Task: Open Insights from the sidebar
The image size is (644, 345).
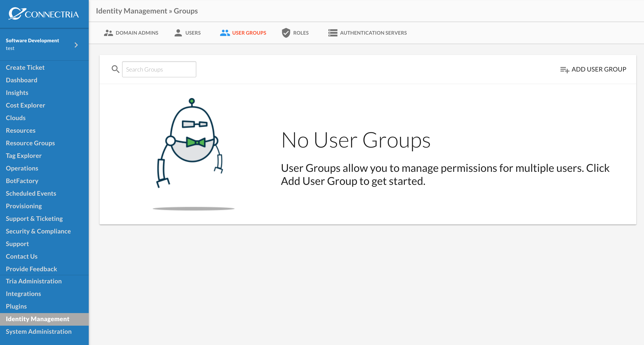Action: click(17, 93)
